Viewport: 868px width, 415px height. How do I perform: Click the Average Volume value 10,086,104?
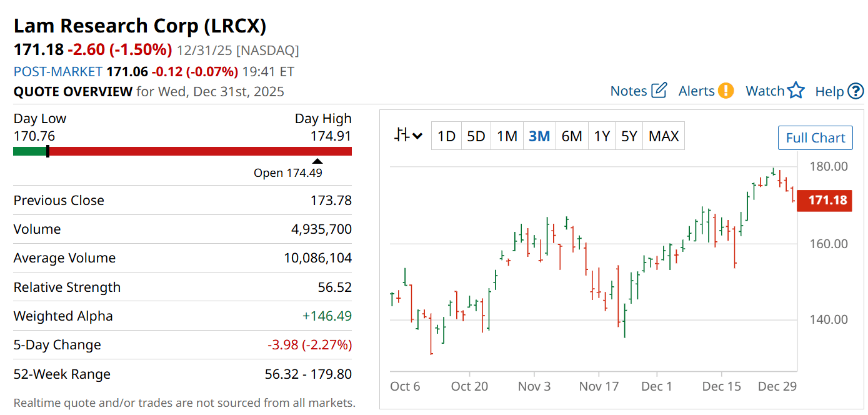(318, 257)
